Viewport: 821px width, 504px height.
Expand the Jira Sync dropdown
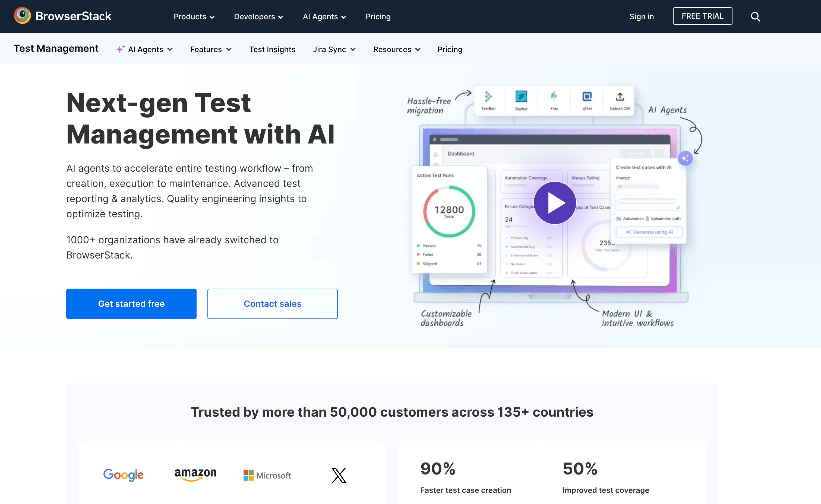tap(334, 49)
